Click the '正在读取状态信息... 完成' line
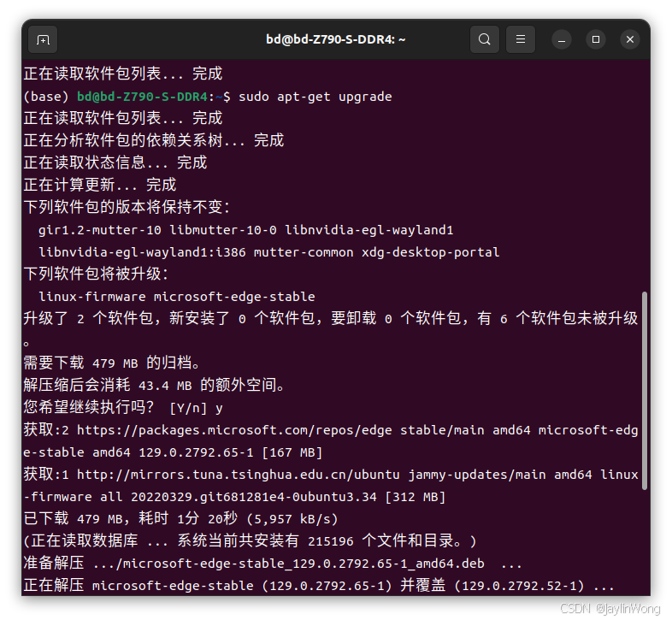The height and width of the screenshot is (620, 672). tap(115, 162)
